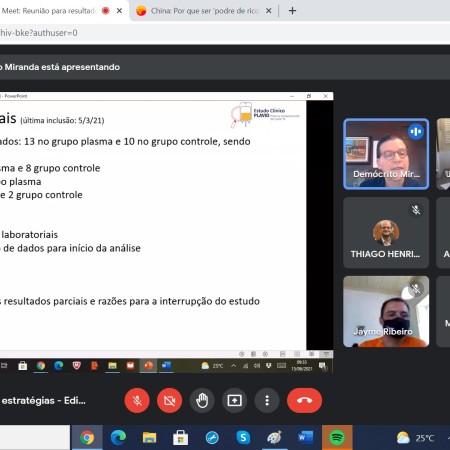Open File Explorer from the taskbar
Image resolution: width=450 pixels, height=450 pixels.
point(149,437)
